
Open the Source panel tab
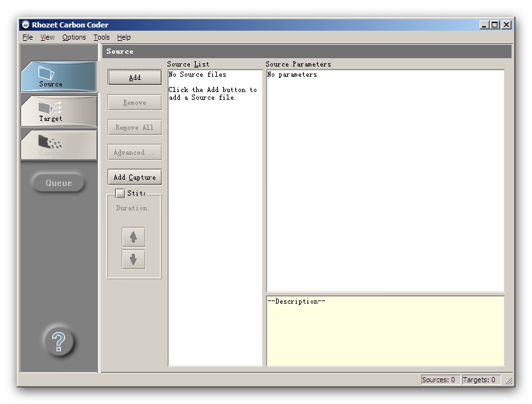(59, 77)
